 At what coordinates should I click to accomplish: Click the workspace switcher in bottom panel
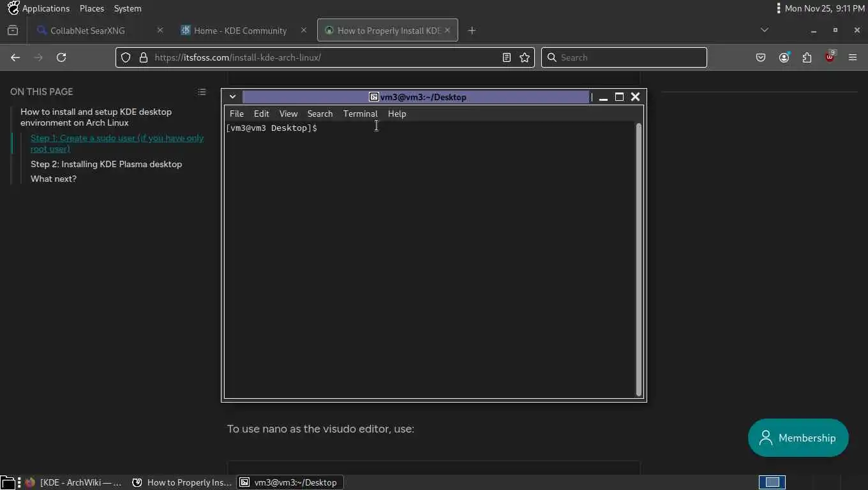pyautogui.click(x=772, y=482)
